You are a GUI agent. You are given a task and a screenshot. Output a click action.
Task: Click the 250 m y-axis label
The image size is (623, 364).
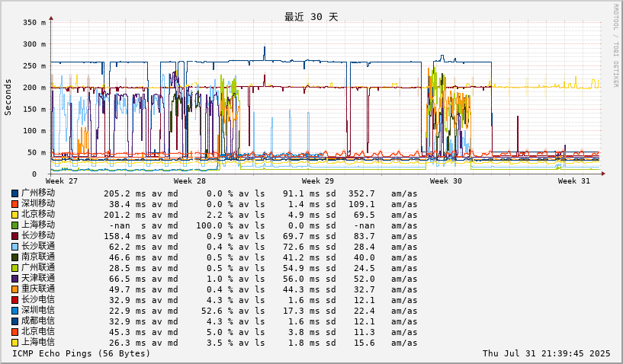(34, 66)
